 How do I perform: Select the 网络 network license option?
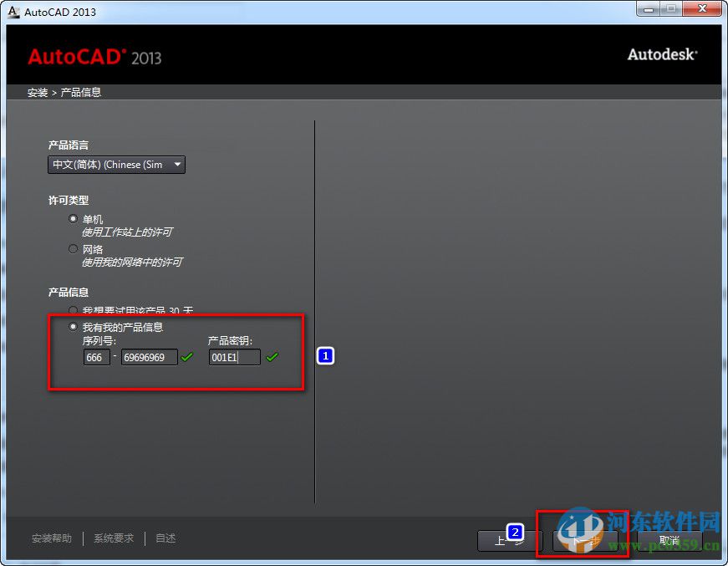74,248
